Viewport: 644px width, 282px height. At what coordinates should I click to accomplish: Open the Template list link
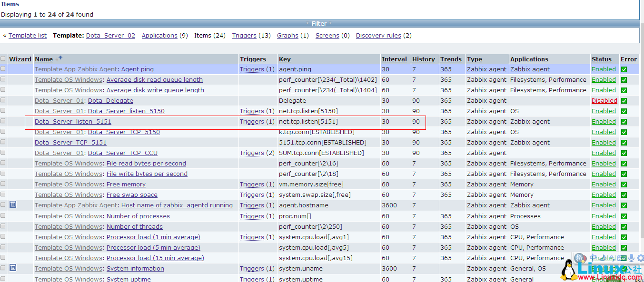(27, 35)
